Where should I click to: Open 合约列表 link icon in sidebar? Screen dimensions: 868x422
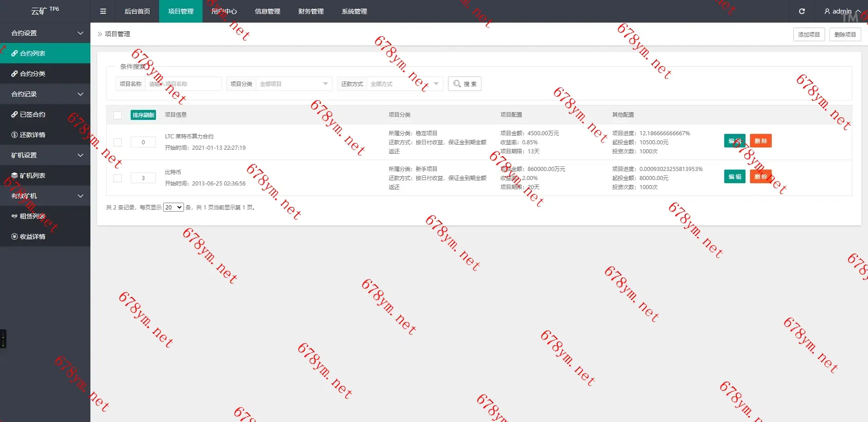[14, 53]
